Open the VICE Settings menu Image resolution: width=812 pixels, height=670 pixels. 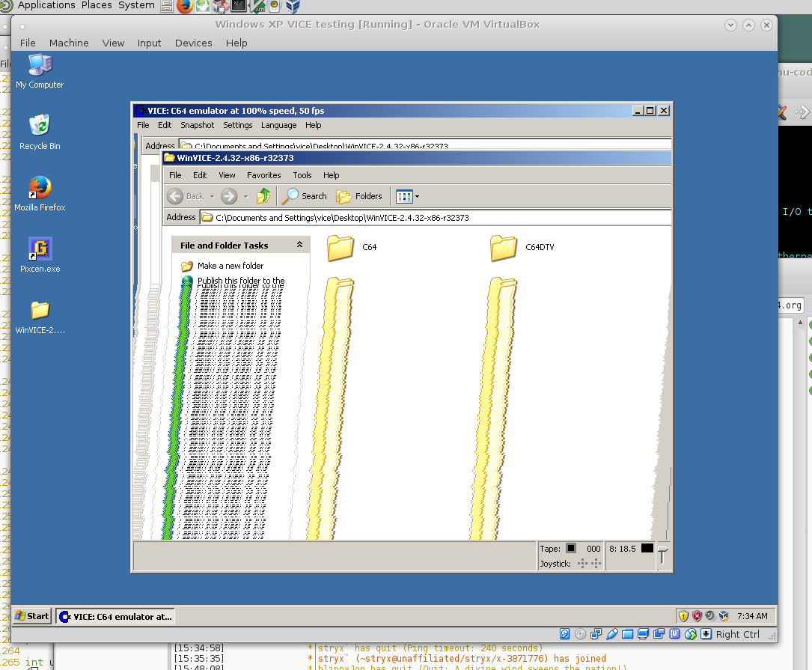[238, 126]
